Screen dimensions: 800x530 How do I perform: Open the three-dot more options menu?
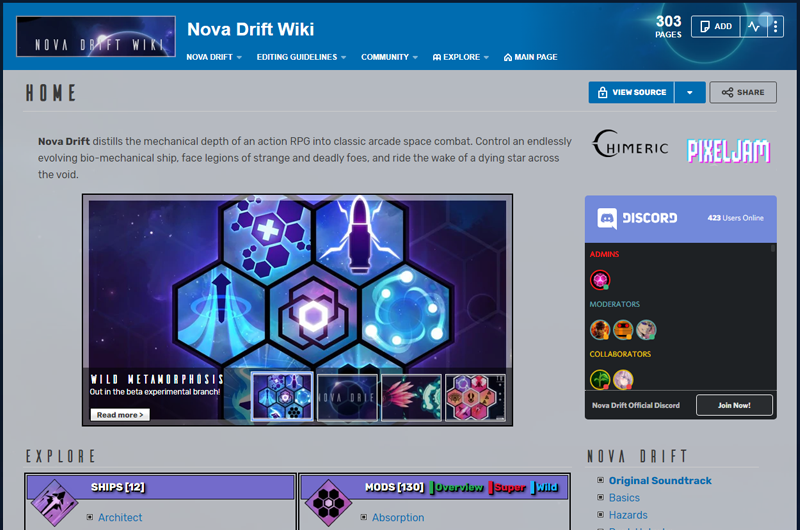point(775,27)
